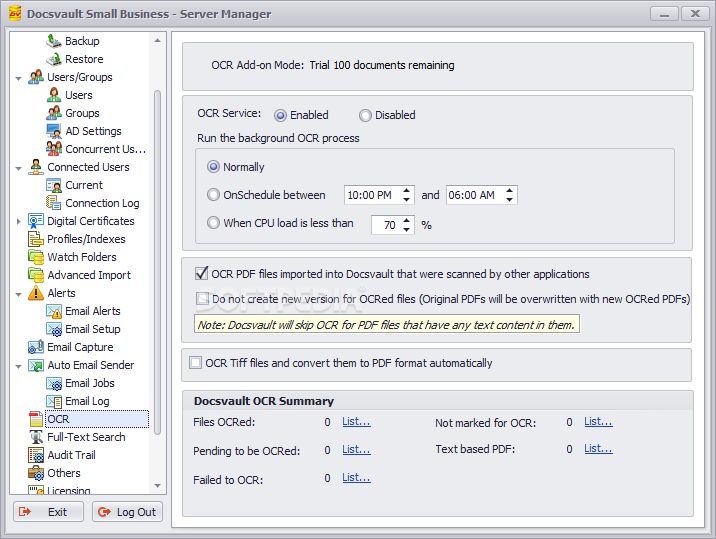The image size is (716, 539).
Task: Click the Auto Email Sender icon
Action: tap(36, 365)
